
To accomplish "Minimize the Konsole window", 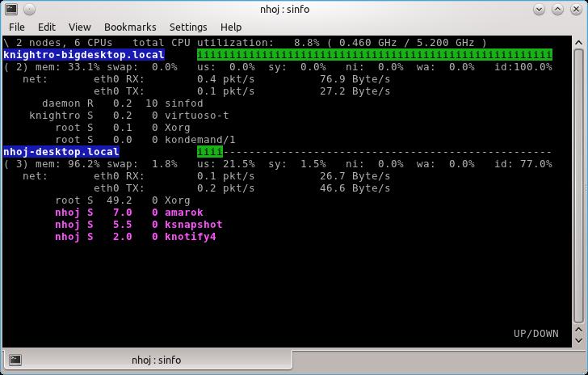I will tap(540, 8).
